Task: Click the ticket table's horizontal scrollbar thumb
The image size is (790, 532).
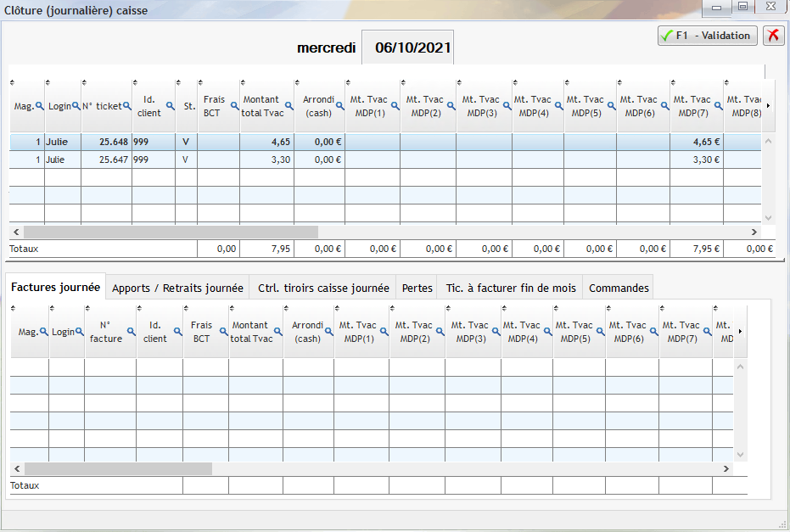Action: tap(170, 232)
